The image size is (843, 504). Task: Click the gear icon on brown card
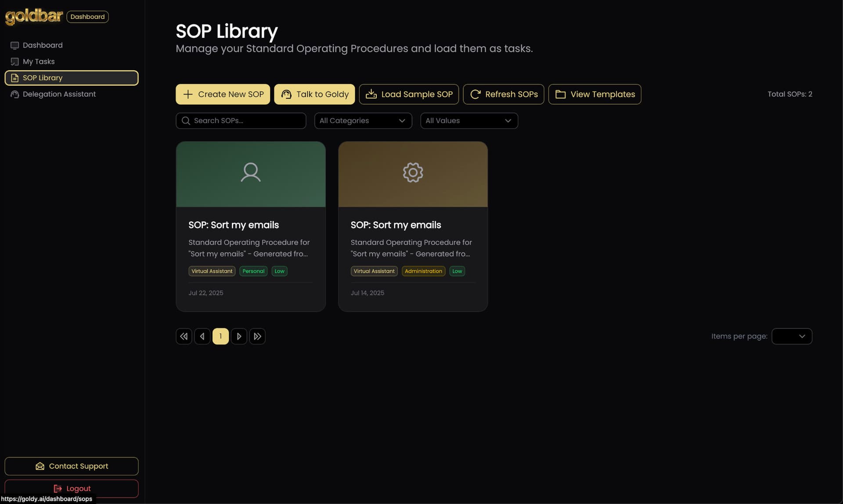coord(413,173)
